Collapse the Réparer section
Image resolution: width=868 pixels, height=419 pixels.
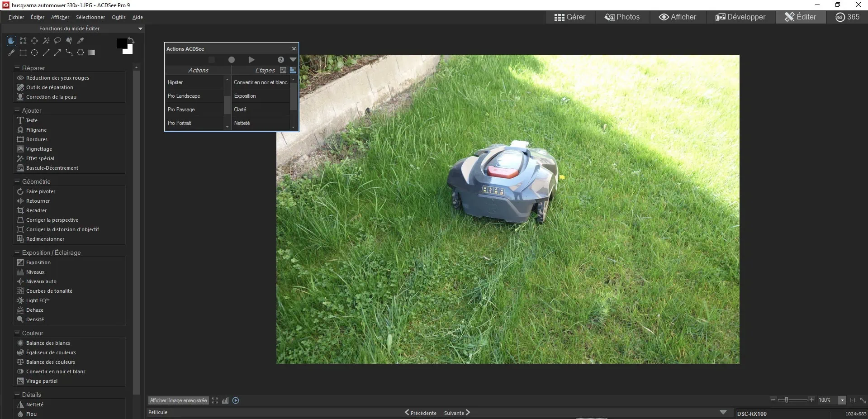[x=17, y=68]
